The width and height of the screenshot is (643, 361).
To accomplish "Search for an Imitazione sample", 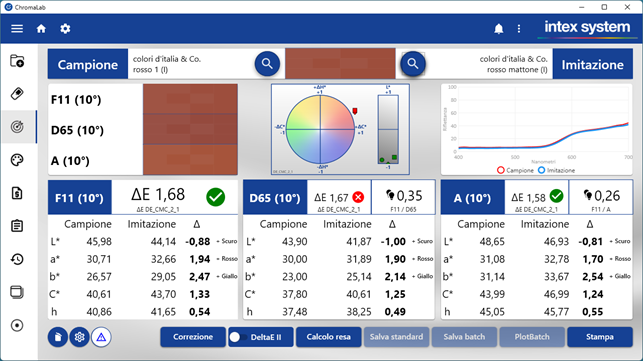I will point(413,64).
